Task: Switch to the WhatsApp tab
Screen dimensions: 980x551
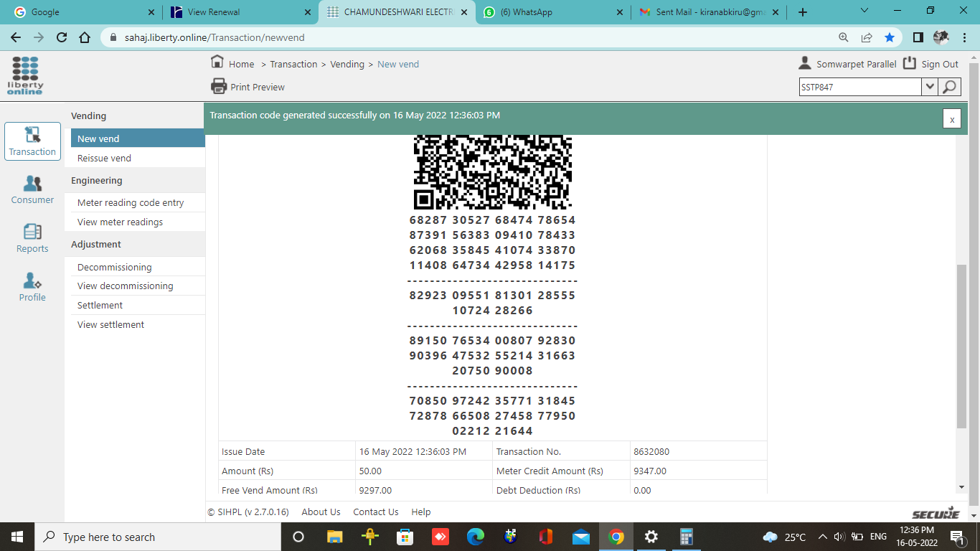Action: (552, 12)
